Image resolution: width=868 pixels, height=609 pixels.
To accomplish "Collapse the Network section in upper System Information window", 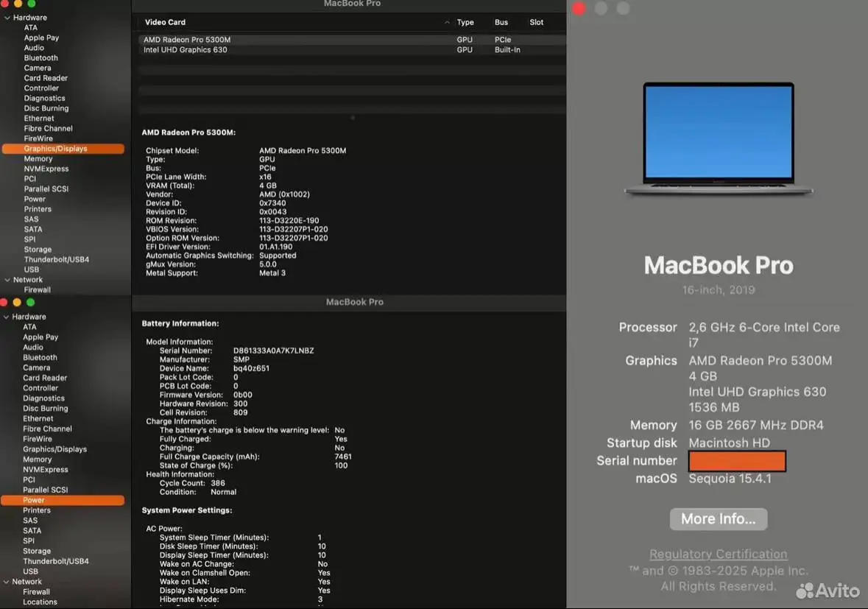I will click(x=7, y=280).
